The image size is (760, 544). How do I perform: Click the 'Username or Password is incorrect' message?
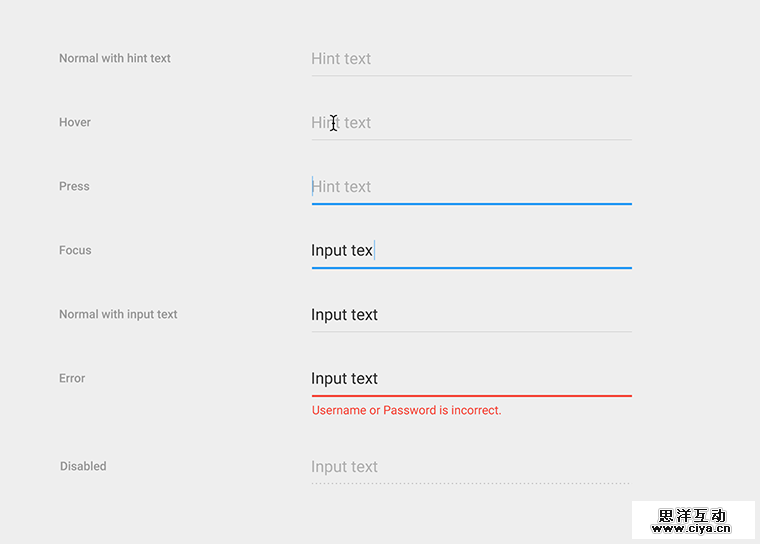tap(406, 410)
